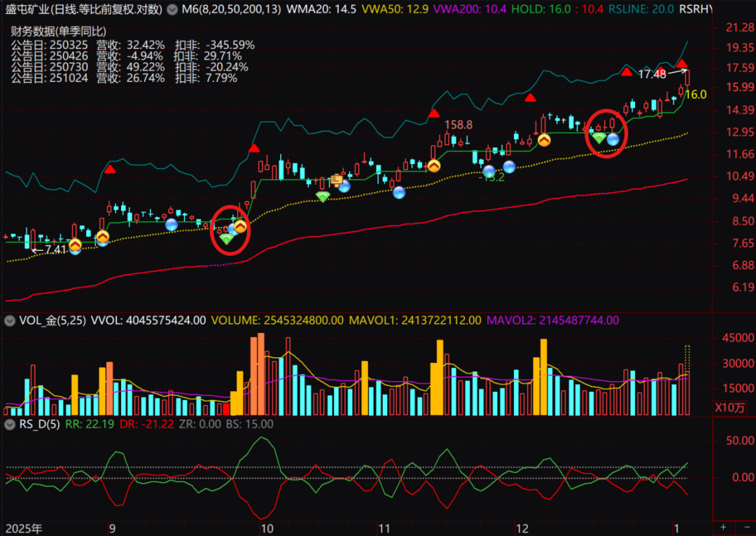The width and height of the screenshot is (756, 536).
Task: Click the red triangle marker beside the 17.48 label
Action: pos(681,64)
